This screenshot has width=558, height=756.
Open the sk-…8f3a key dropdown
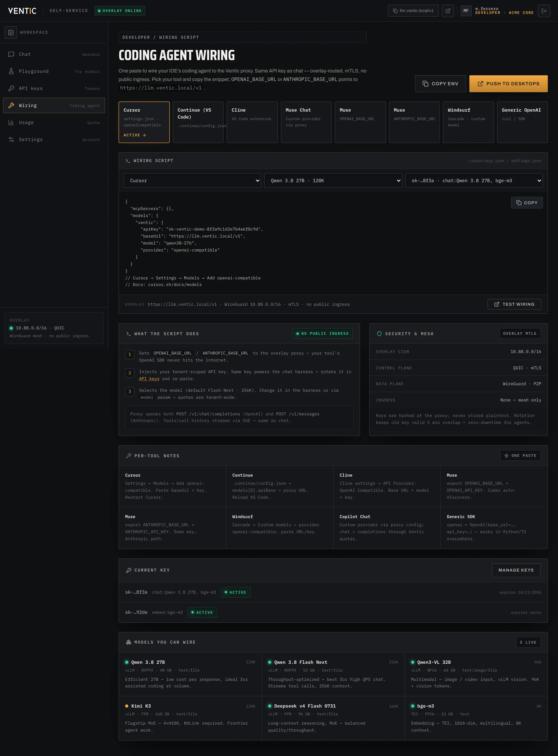[474, 181]
